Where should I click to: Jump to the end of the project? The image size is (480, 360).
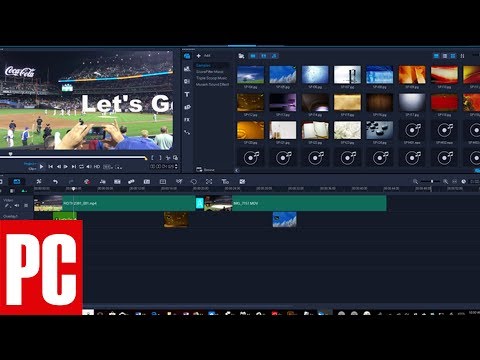(x=74, y=166)
